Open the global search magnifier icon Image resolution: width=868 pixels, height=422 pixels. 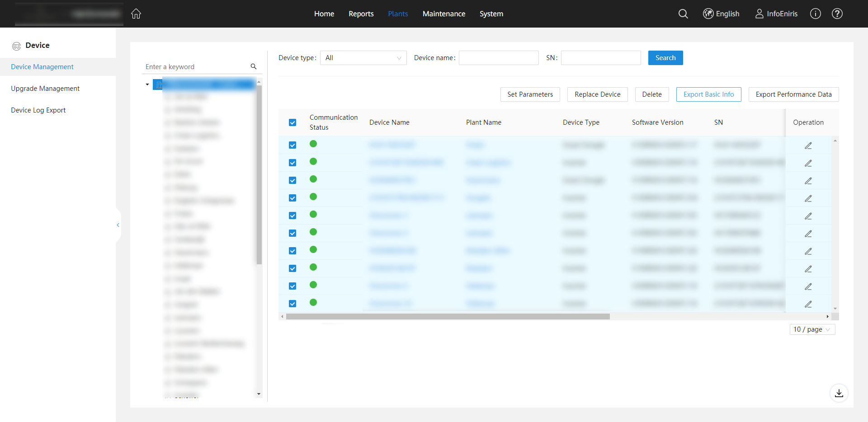click(683, 14)
